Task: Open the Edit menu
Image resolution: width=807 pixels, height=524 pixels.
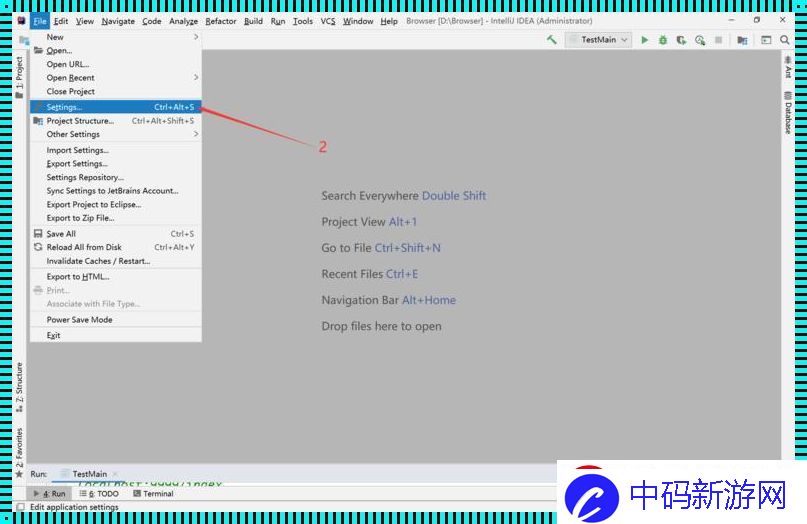Action: pyautogui.click(x=61, y=21)
